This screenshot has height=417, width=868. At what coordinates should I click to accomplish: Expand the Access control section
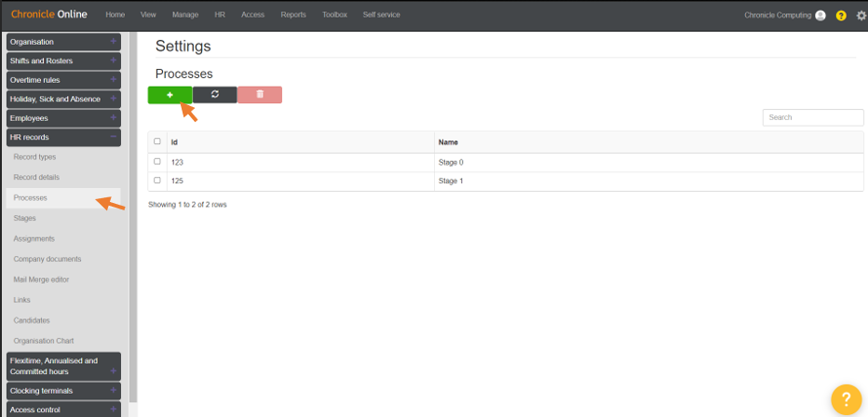click(x=63, y=410)
